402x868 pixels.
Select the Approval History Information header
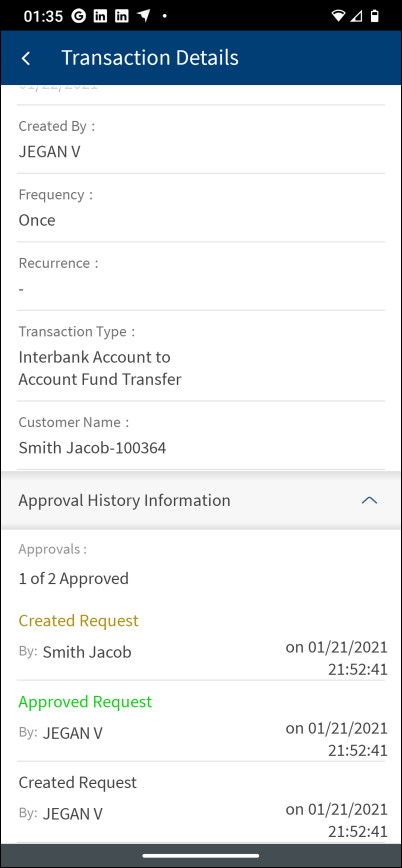coord(201,500)
